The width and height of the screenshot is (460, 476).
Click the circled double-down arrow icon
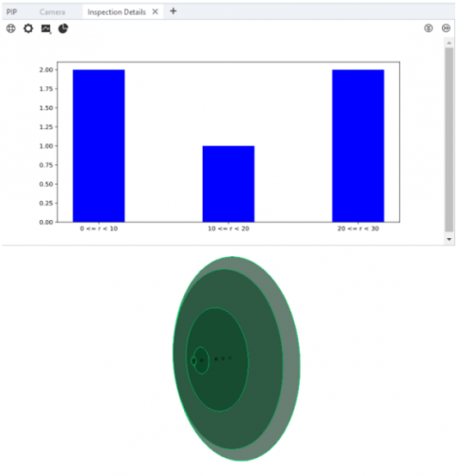429,28
